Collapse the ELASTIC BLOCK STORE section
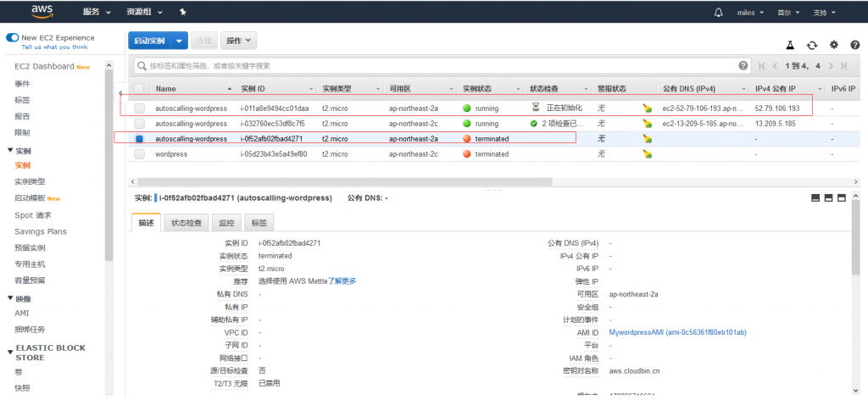 [x=10, y=352]
